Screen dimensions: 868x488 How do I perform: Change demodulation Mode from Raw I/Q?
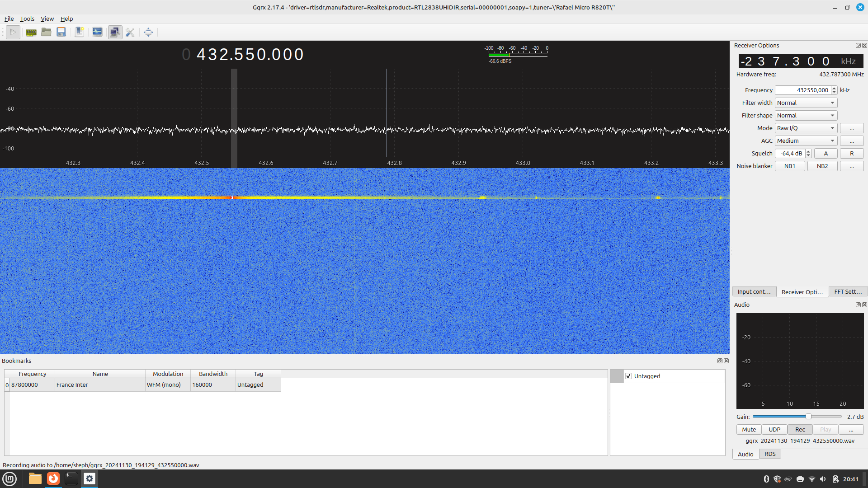805,128
